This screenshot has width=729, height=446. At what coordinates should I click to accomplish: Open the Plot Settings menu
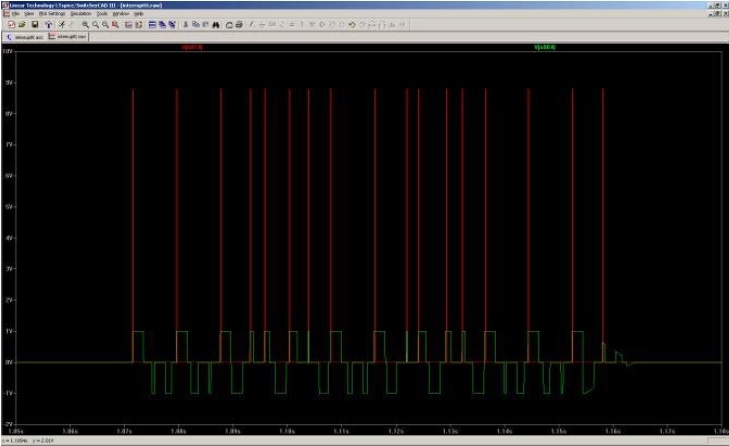pyautogui.click(x=52, y=14)
